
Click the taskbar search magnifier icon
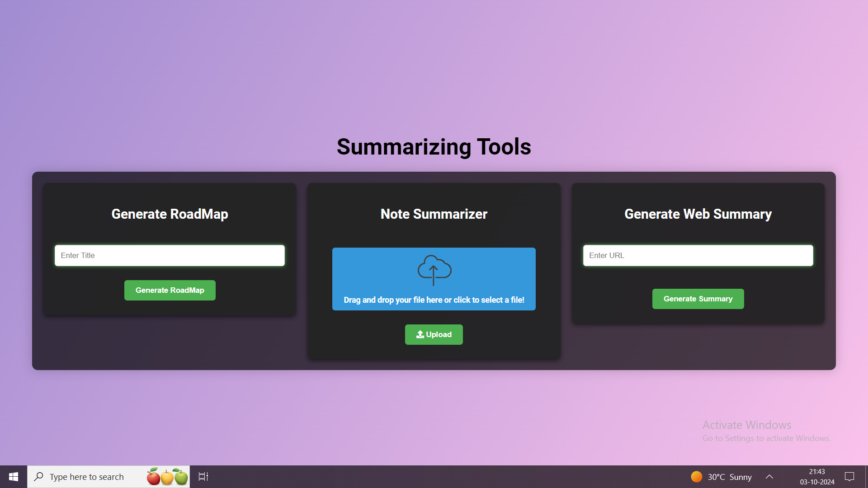(39, 477)
